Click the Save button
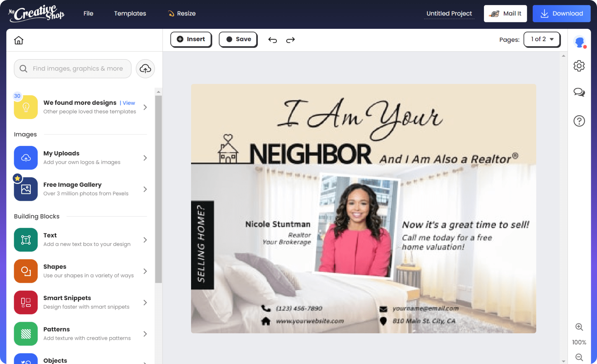The height and width of the screenshot is (364, 597). tap(238, 39)
